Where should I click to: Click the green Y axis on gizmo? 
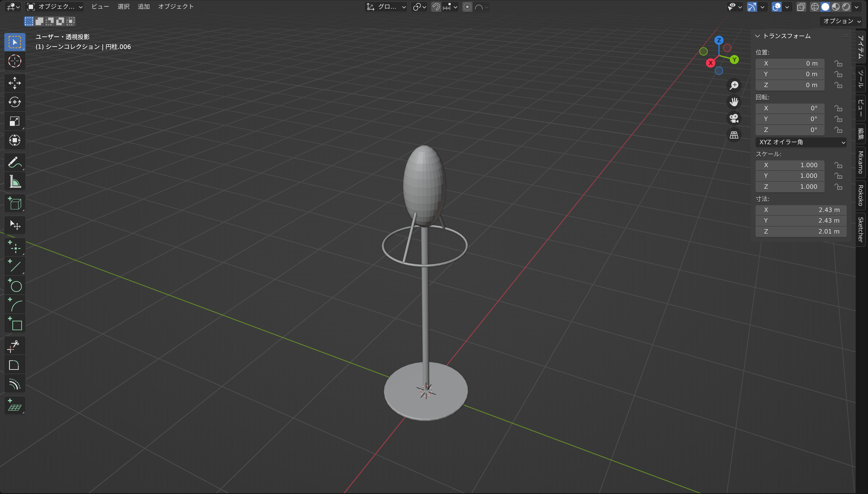tap(734, 60)
